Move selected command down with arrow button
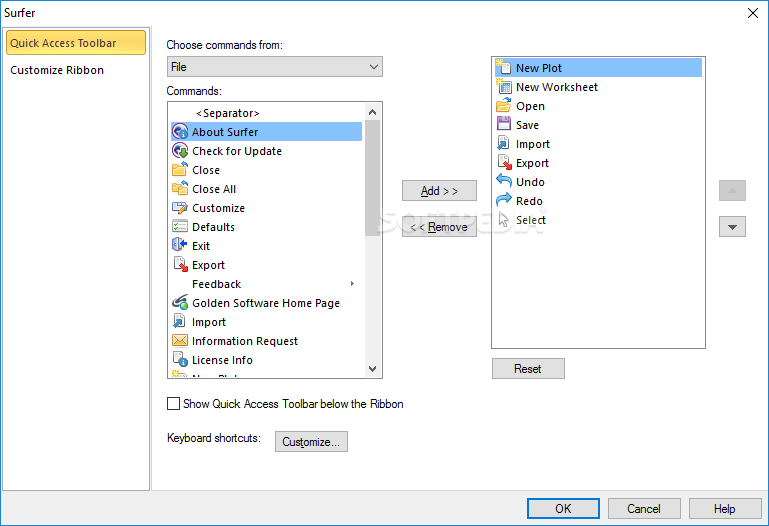 (732, 227)
